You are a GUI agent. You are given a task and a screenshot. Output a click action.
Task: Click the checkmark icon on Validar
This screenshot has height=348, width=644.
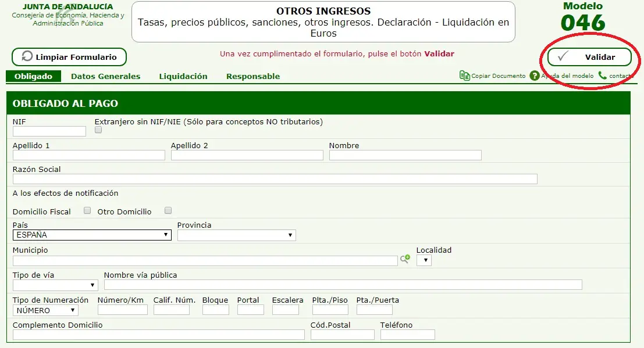pos(563,57)
